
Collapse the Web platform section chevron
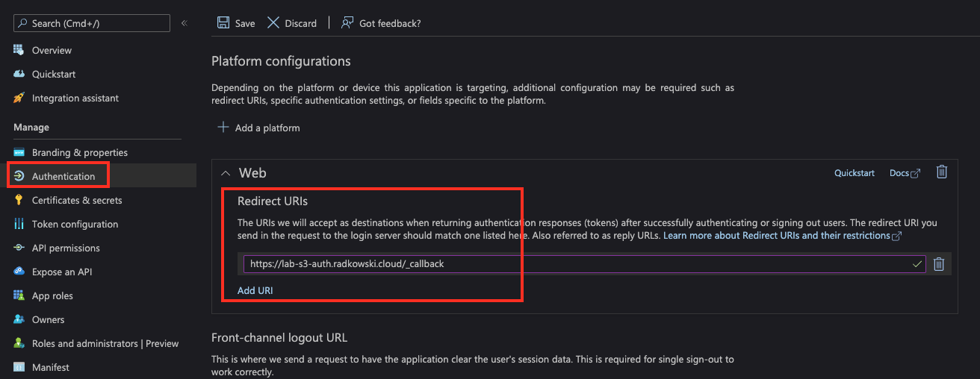[226, 173]
